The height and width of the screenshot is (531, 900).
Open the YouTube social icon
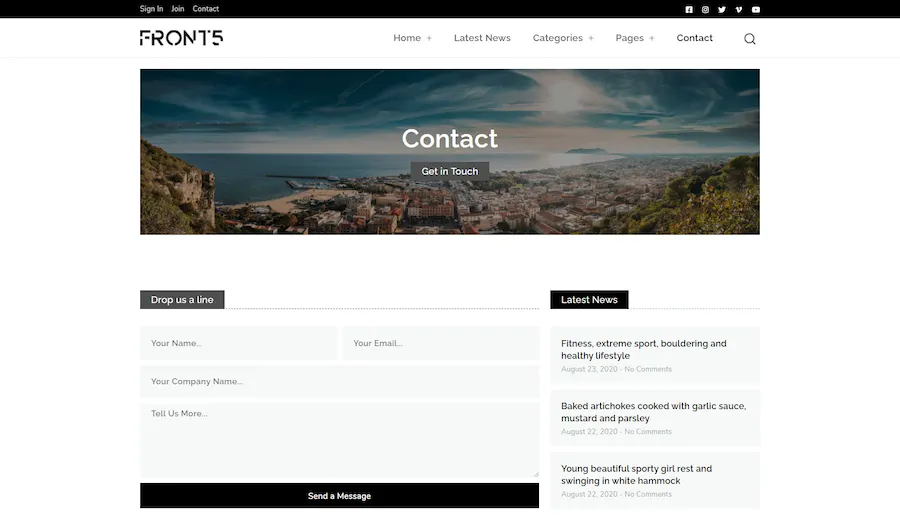pos(756,9)
